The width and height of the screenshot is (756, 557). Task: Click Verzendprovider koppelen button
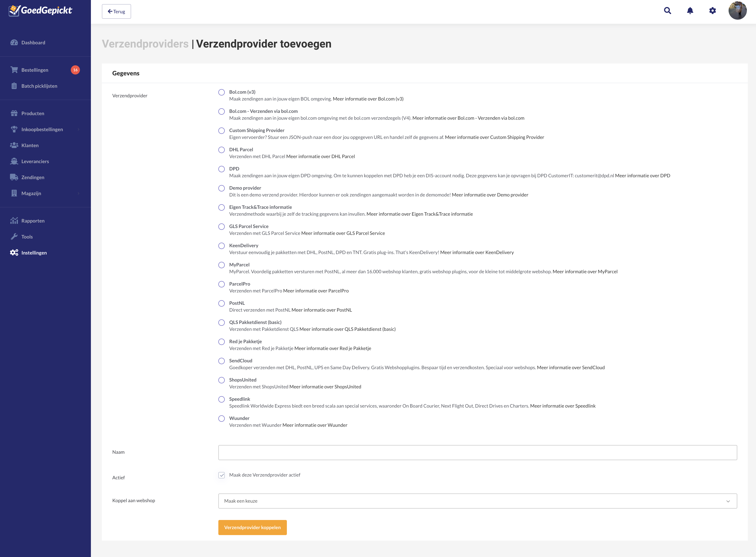tap(252, 527)
